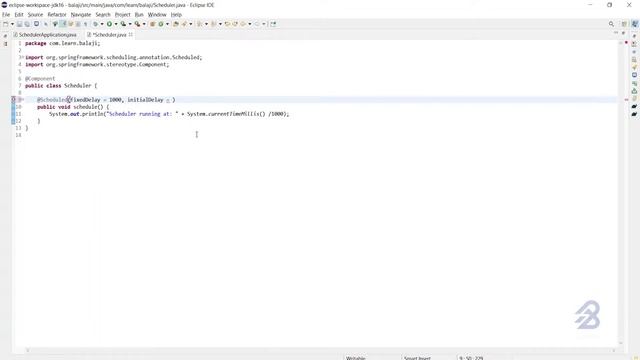Click the Save All toolbar icon
The image size is (640, 360).
[27, 24]
